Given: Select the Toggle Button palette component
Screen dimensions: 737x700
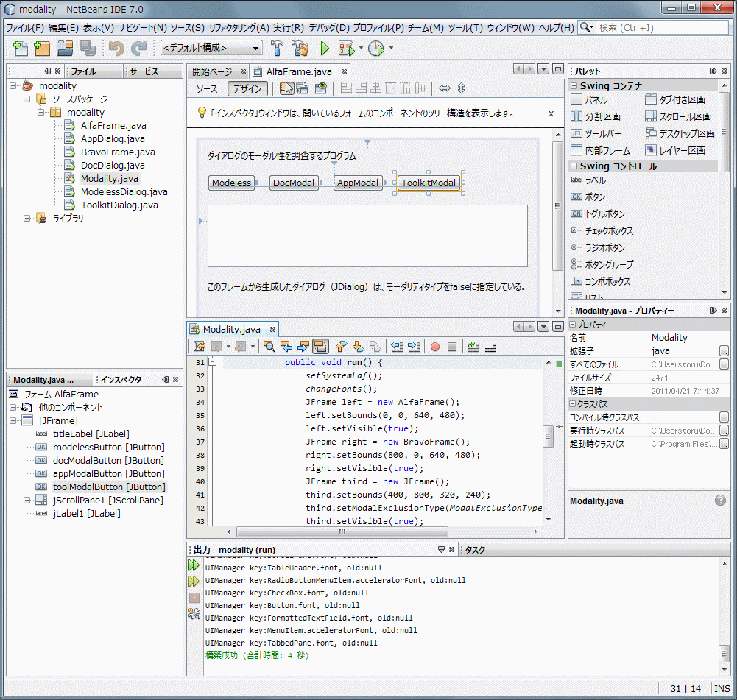Looking at the screenshot, I should pos(598,213).
